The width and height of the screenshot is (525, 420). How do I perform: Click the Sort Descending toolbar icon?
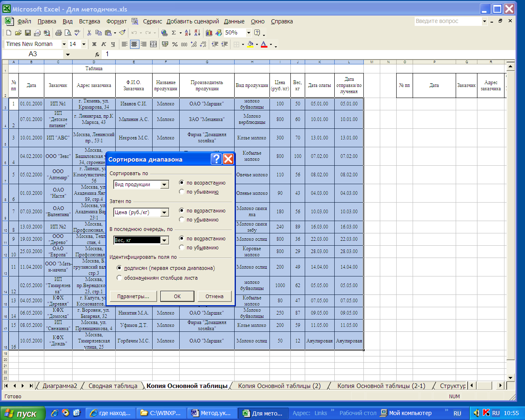pos(197,33)
